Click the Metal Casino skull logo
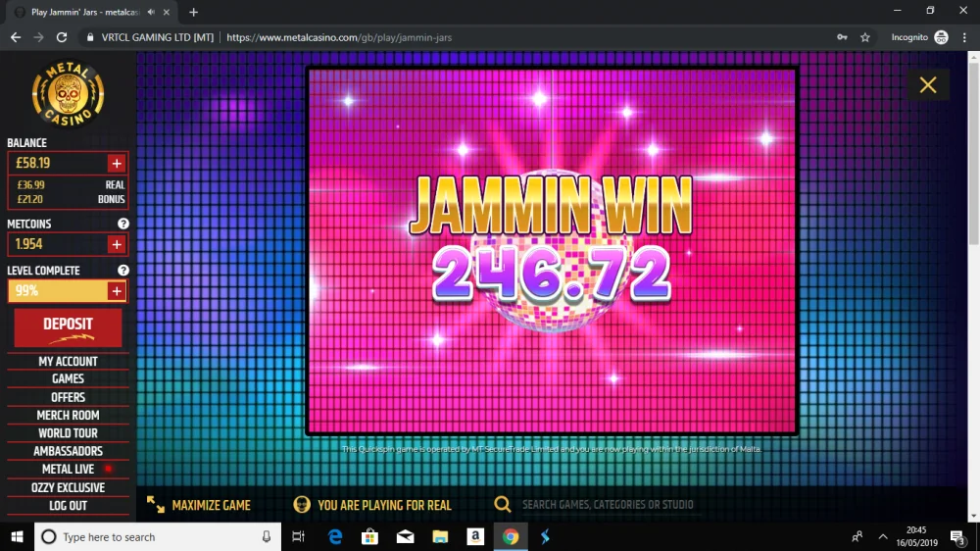The width and height of the screenshot is (980, 551). [69, 94]
